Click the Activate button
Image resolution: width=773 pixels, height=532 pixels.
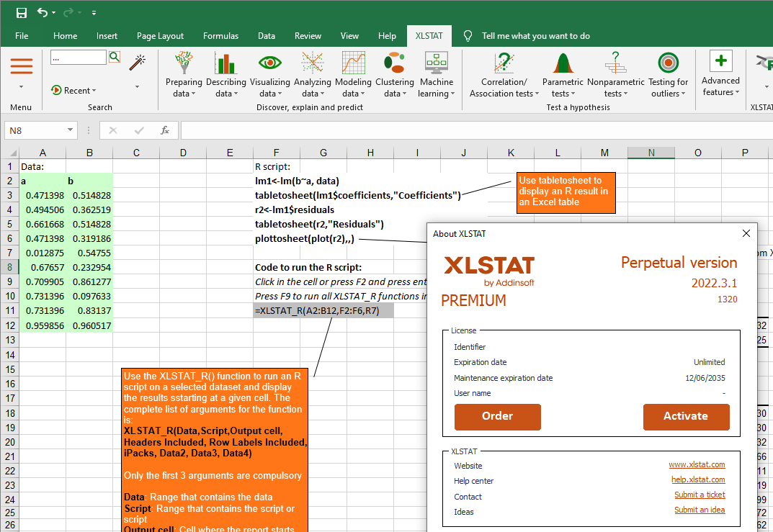pos(686,417)
